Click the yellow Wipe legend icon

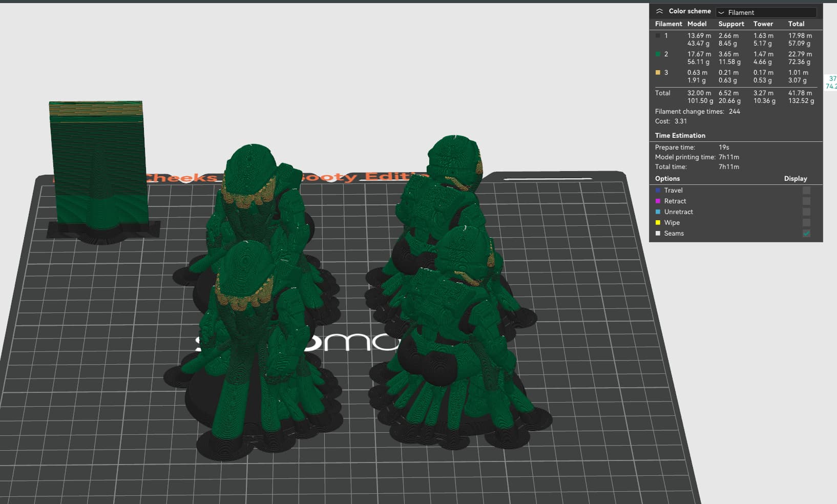658,222
